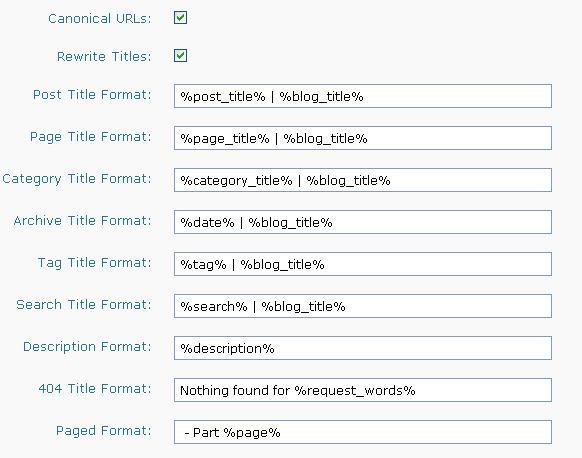Click inside Archive Title Format box
Screen dimensions: 582x458
point(363,222)
